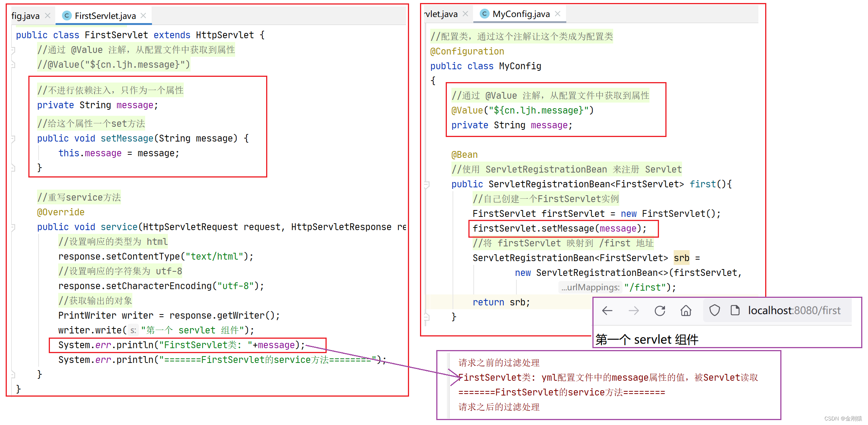Click response.setCharacterEncoding("utf-8") line
This screenshot has height=425, width=868.
161,286
